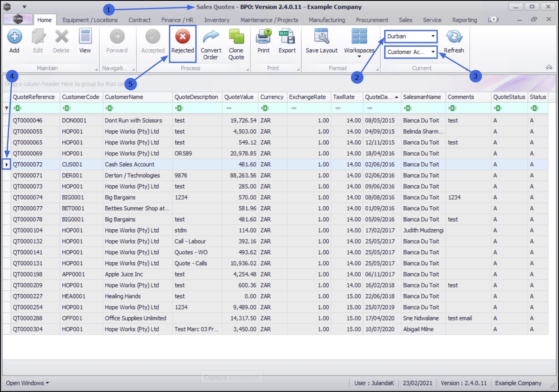The image size is (559, 392).
Task: Click the ExchangeRate column header
Action: click(309, 97)
